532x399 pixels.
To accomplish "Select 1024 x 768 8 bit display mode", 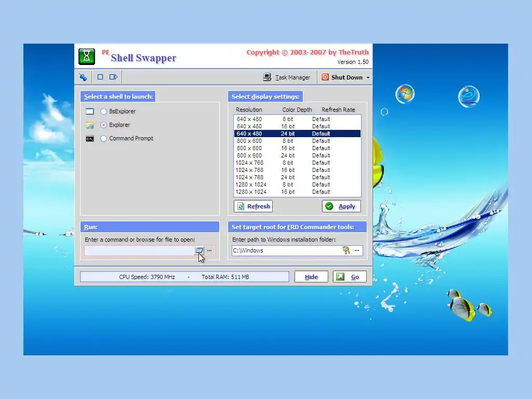I will (x=297, y=163).
